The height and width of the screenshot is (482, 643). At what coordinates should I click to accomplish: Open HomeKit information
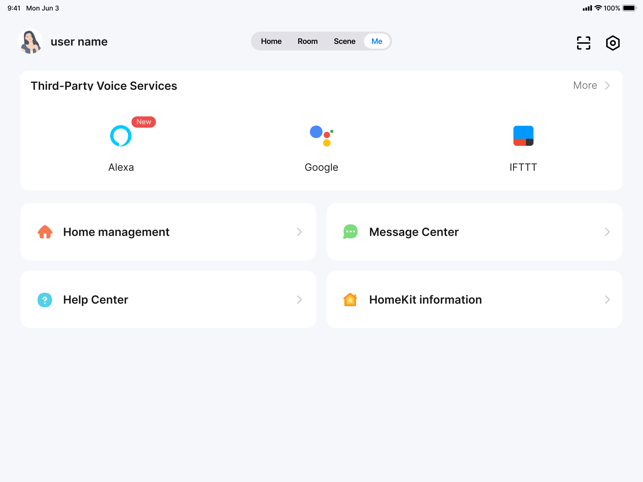coord(474,299)
